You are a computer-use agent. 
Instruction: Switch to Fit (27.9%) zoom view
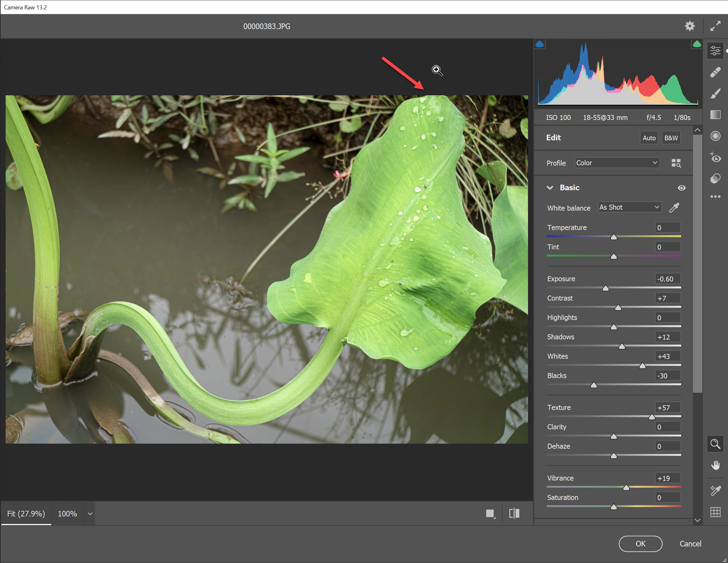[x=26, y=514]
